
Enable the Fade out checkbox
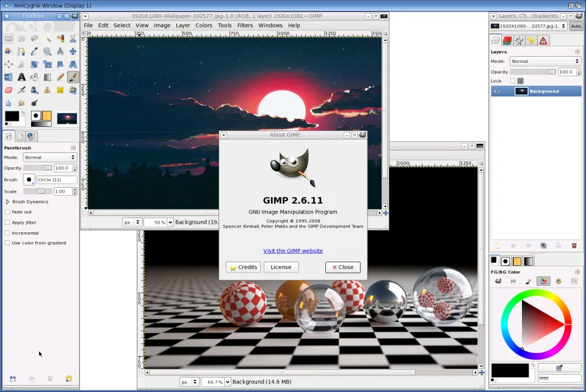(8, 212)
